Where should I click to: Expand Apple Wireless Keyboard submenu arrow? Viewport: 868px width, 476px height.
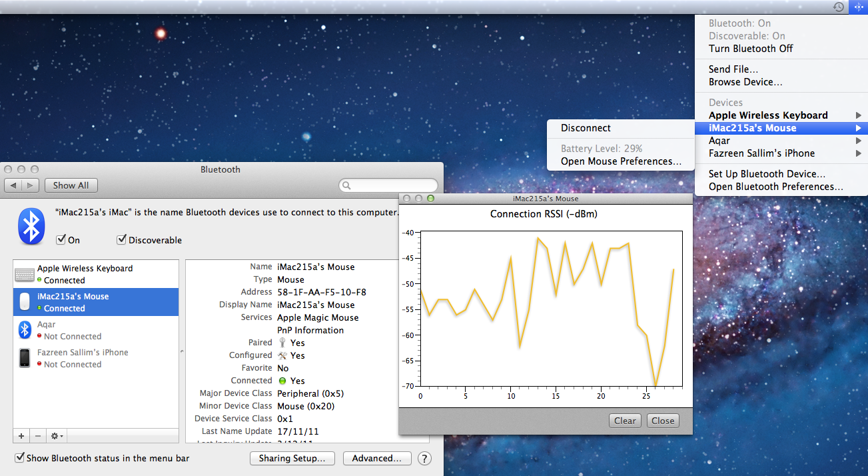[858, 115]
